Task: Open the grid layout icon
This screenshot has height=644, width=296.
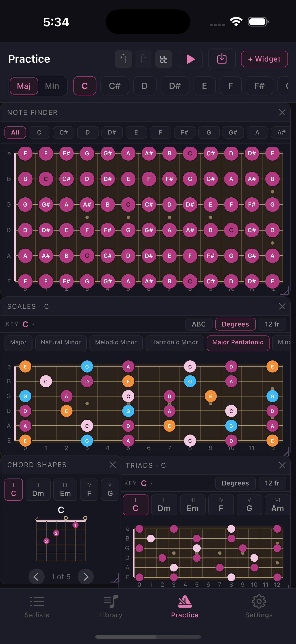Action: [164, 59]
